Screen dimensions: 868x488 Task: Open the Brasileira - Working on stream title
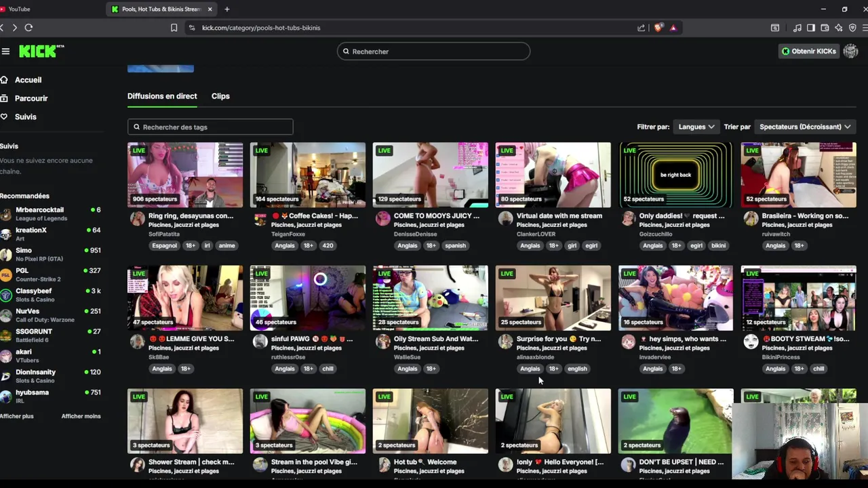[805, 216]
